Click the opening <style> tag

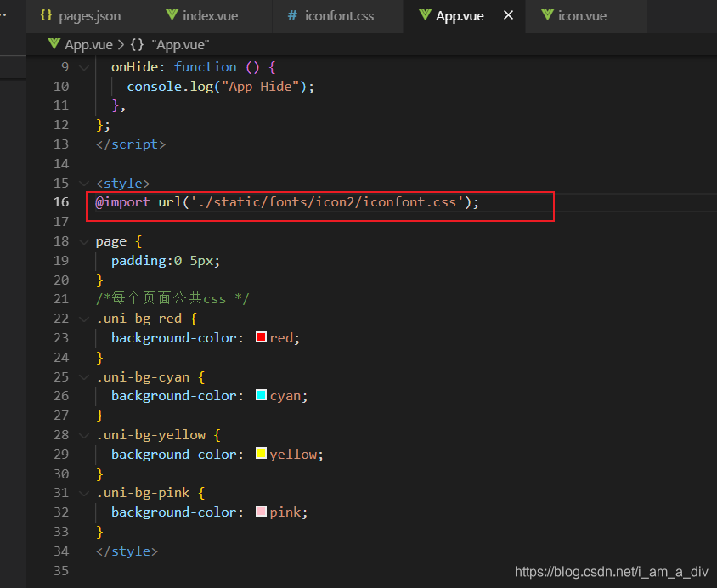[x=122, y=184]
